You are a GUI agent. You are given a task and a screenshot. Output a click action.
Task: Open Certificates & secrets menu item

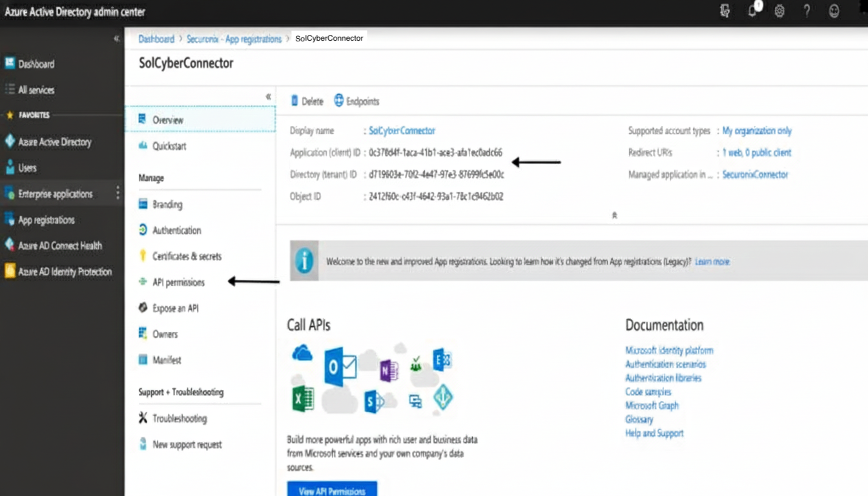pyautogui.click(x=187, y=256)
